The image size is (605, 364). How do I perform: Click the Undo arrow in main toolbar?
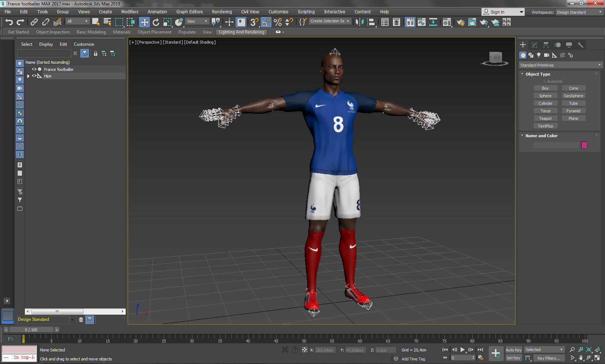tap(9, 22)
